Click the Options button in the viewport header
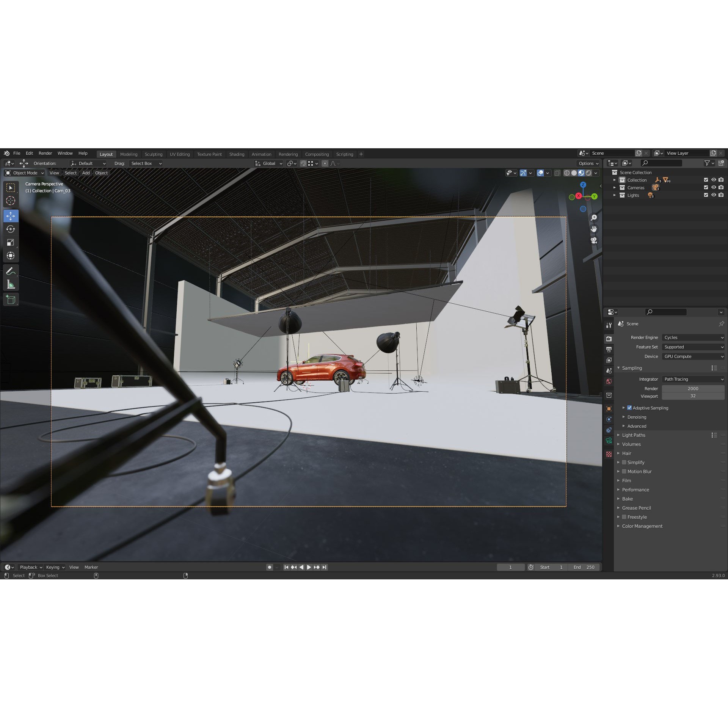 point(587,163)
